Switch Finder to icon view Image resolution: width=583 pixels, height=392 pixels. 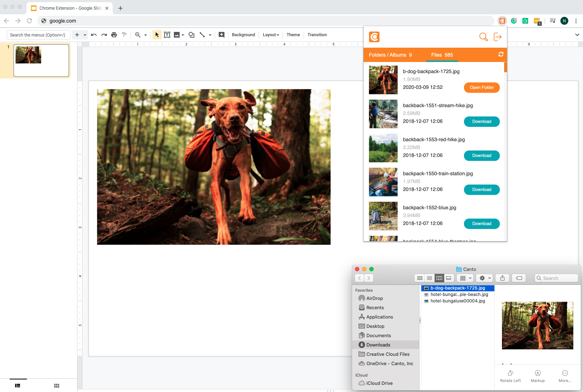coord(420,278)
